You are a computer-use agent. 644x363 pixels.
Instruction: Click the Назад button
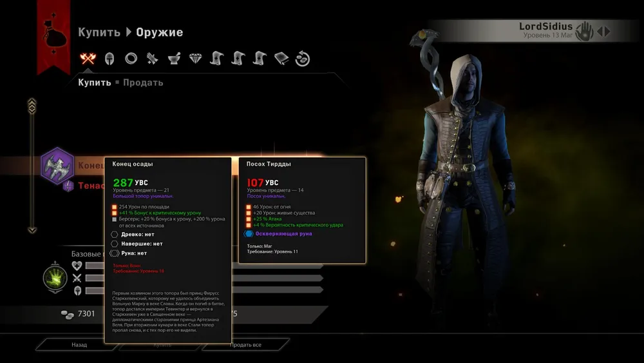click(79, 344)
